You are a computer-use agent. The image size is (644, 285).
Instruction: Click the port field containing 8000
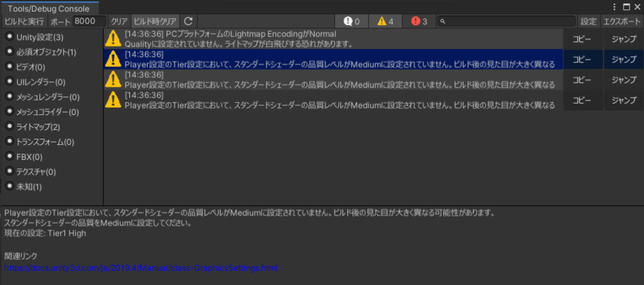89,22
